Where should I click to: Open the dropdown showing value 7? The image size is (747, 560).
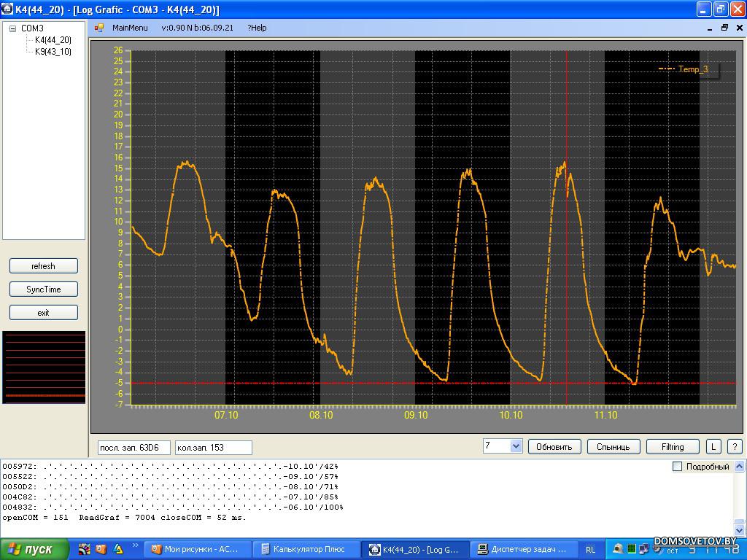click(x=516, y=446)
